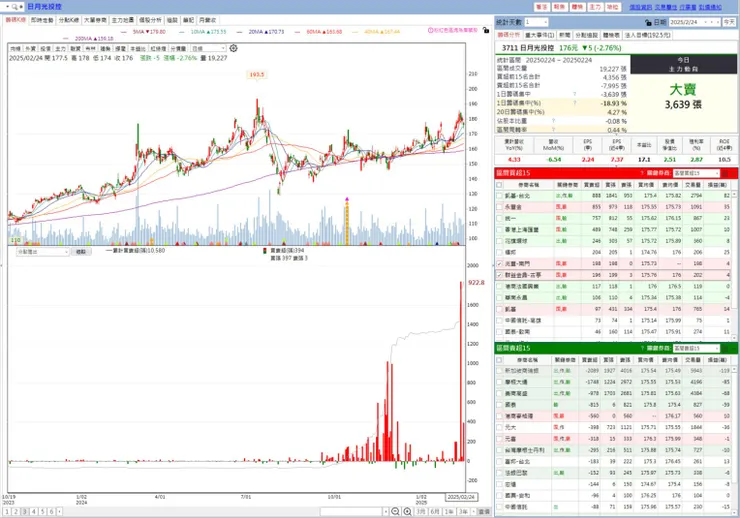Screen dimensions: 740x518
Task: Open chart settings gear icon
Action: pyautogui.click(x=233, y=48)
